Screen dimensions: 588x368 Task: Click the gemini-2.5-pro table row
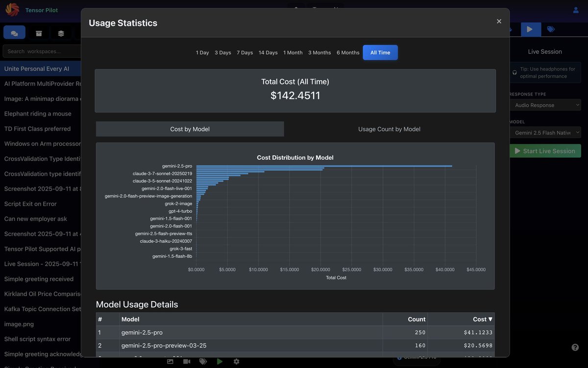click(295, 332)
